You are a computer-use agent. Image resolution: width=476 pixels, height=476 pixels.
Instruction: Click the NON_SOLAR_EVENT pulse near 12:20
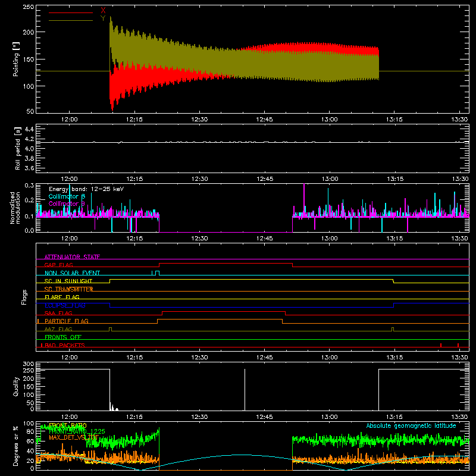[157, 273]
